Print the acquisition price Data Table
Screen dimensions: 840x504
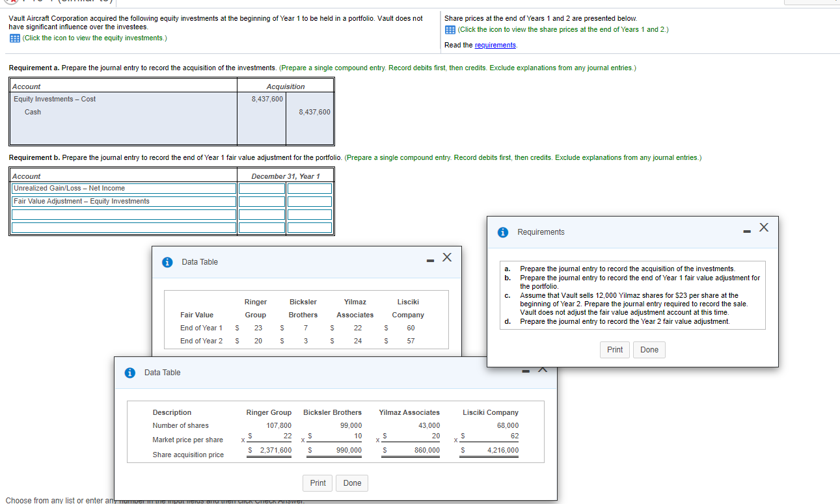point(318,483)
